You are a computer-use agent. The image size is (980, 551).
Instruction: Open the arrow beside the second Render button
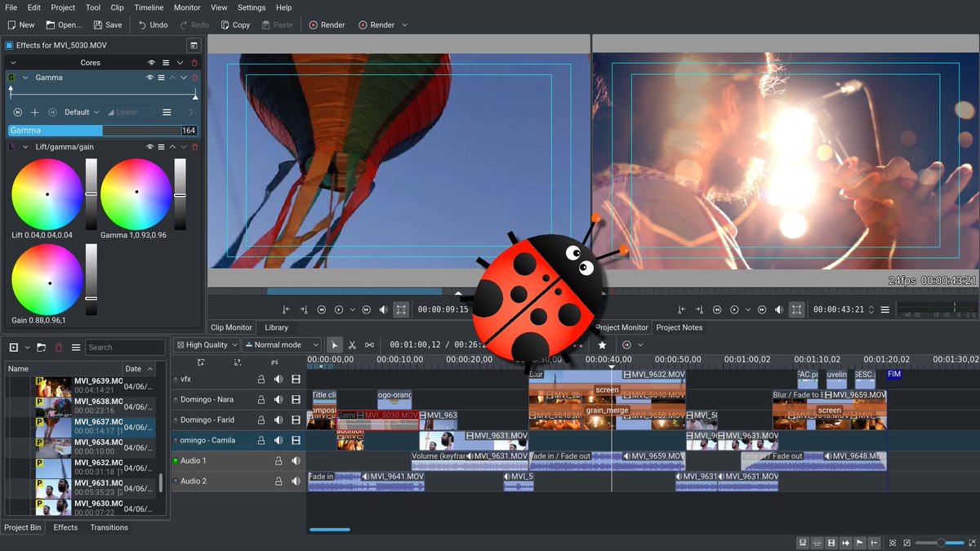point(404,24)
